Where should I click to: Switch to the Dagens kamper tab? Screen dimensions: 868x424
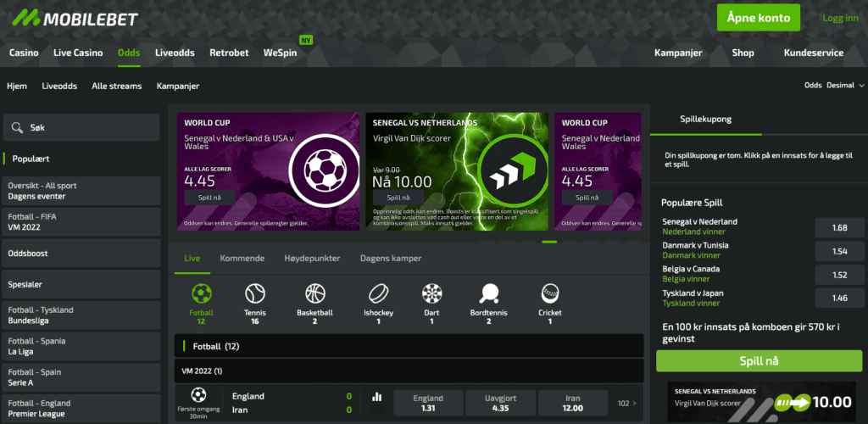(391, 258)
